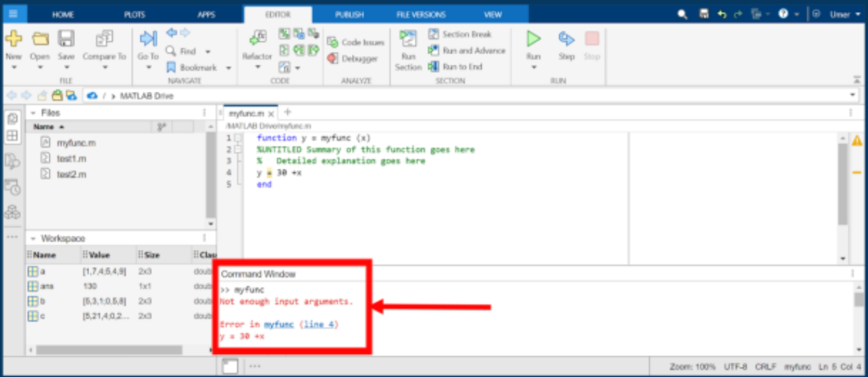Switch to the PLOTS tab
The image size is (868, 377).
tap(134, 14)
